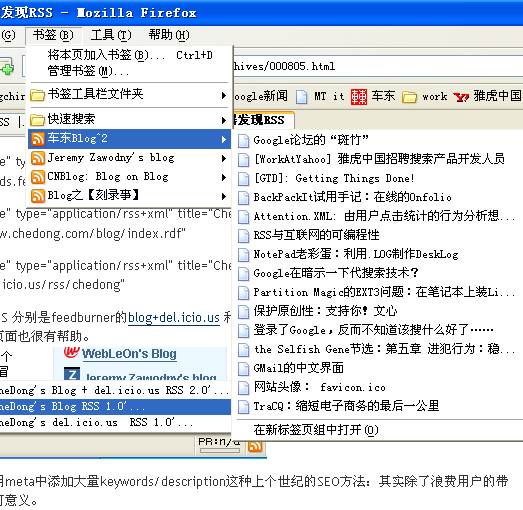Click the RSS feed icon of 车东Blog^2

38,139
